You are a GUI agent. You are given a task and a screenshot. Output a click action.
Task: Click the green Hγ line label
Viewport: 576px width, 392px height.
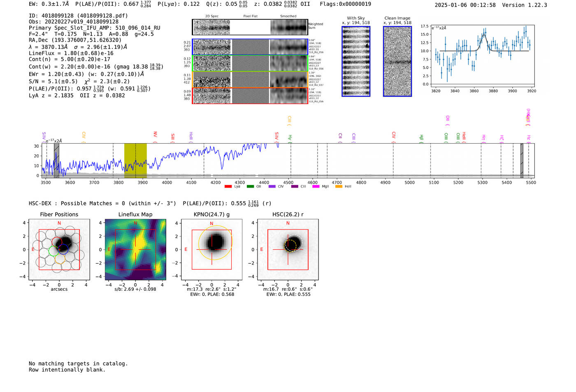[290, 139]
